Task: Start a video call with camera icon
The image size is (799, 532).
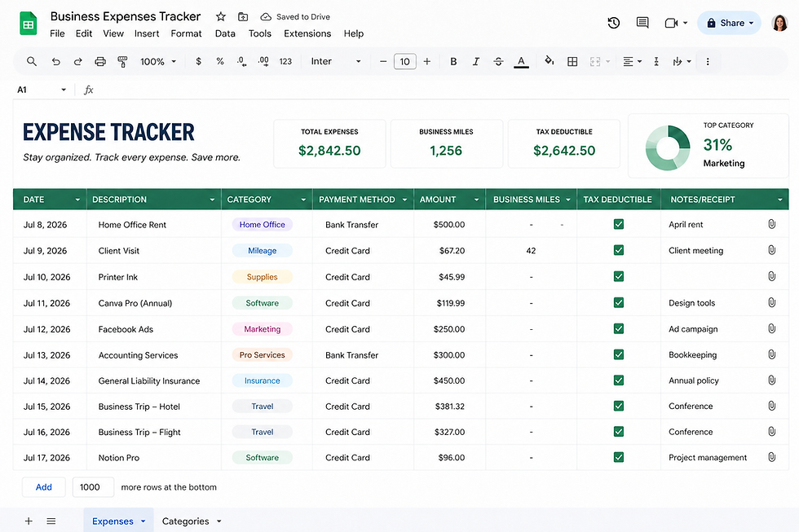Action: point(671,23)
